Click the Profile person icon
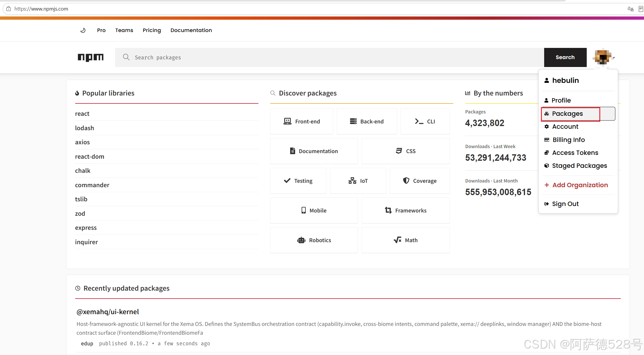The image size is (644, 355). click(x=546, y=101)
